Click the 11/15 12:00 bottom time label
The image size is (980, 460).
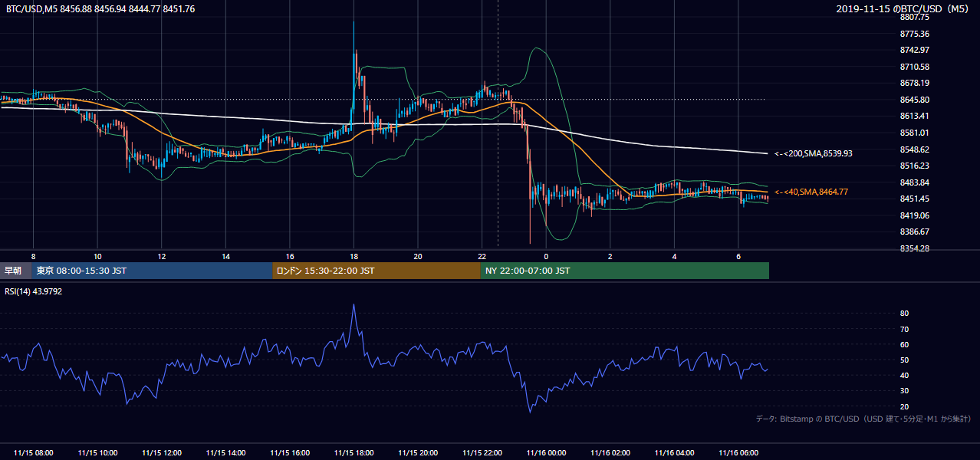(x=162, y=453)
